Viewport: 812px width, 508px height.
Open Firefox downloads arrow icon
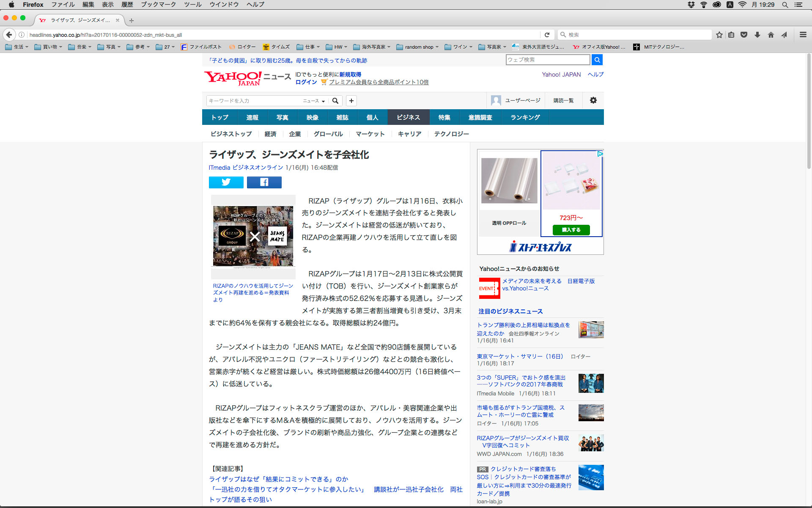tap(757, 35)
